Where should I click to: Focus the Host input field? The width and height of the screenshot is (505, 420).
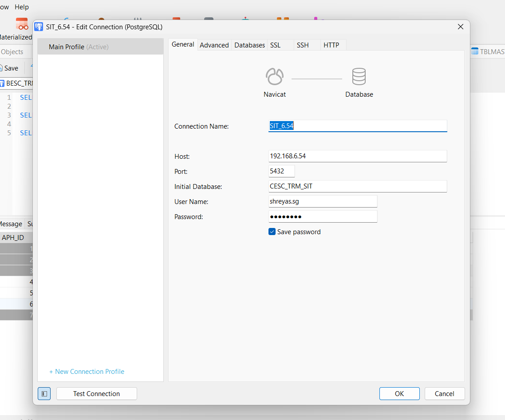coord(357,156)
